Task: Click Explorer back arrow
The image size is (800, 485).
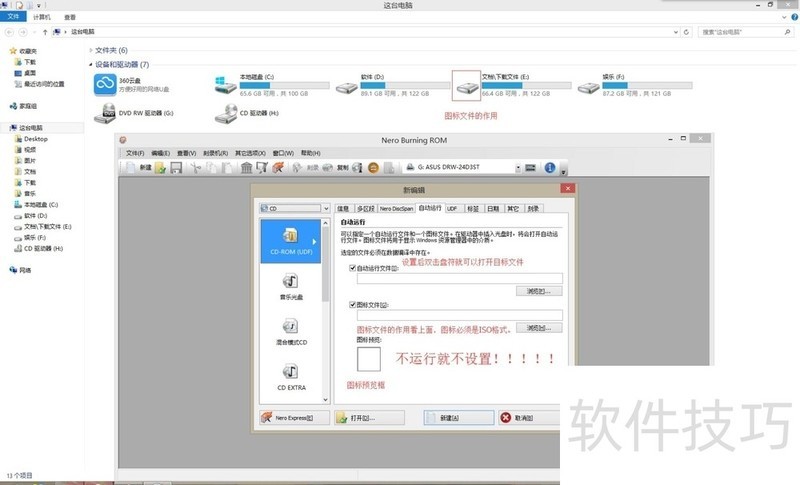Action: coord(9,32)
